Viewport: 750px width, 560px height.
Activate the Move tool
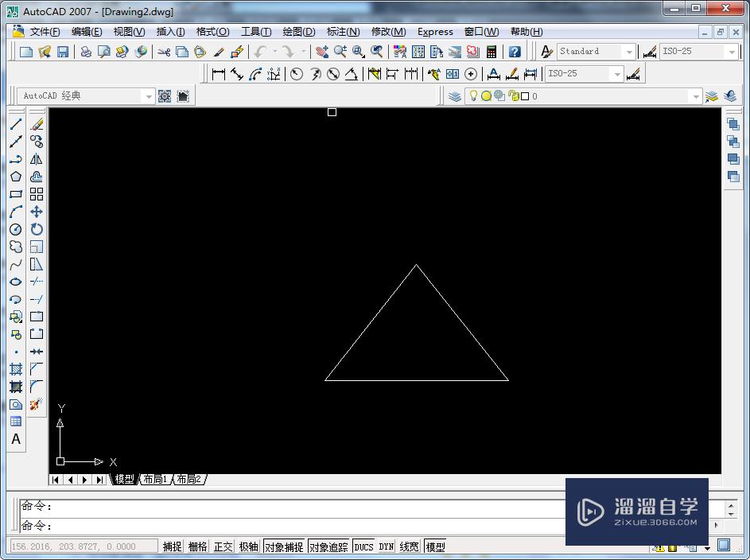coord(37,212)
